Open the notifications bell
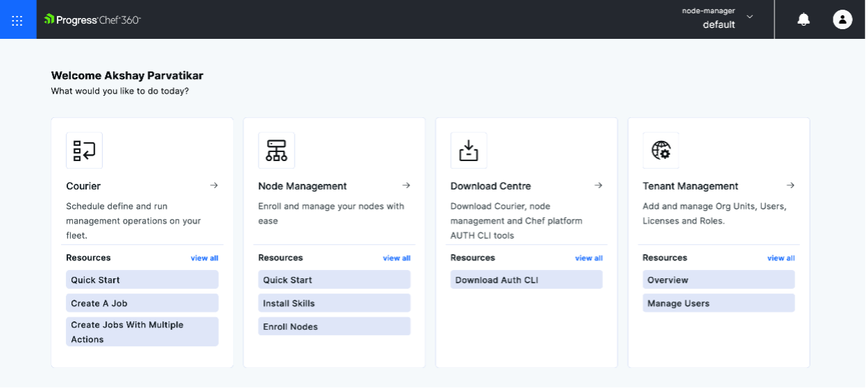Viewport: 868px width, 390px height. [803, 19]
